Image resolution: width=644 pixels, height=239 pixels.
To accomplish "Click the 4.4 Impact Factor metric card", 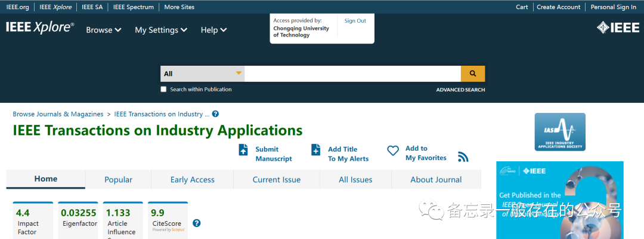I will point(33,220).
